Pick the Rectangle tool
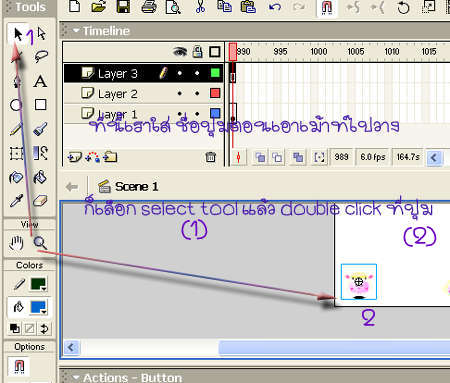The height and width of the screenshot is (383, 450). (x=41, y=105)
